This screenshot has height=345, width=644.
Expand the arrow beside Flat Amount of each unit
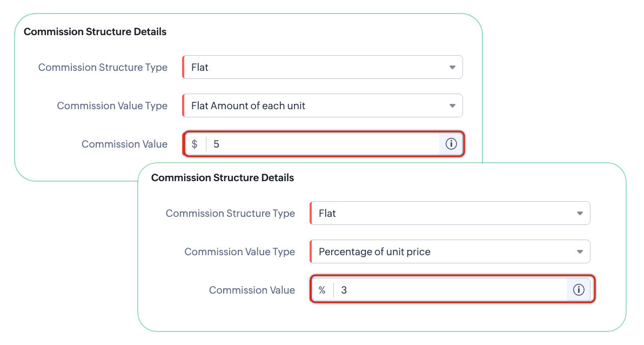[x=452, y=105]
